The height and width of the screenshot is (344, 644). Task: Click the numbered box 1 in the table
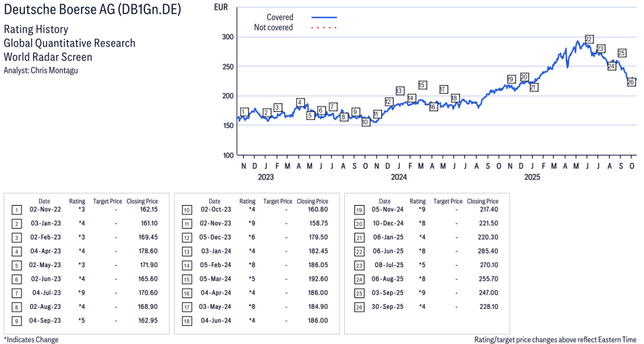15,210
